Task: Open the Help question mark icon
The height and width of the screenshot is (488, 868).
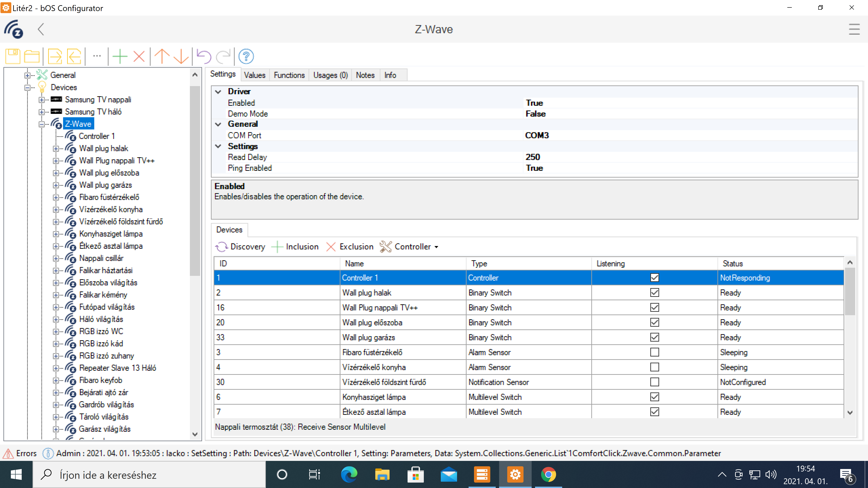Action: pos(246,56)
